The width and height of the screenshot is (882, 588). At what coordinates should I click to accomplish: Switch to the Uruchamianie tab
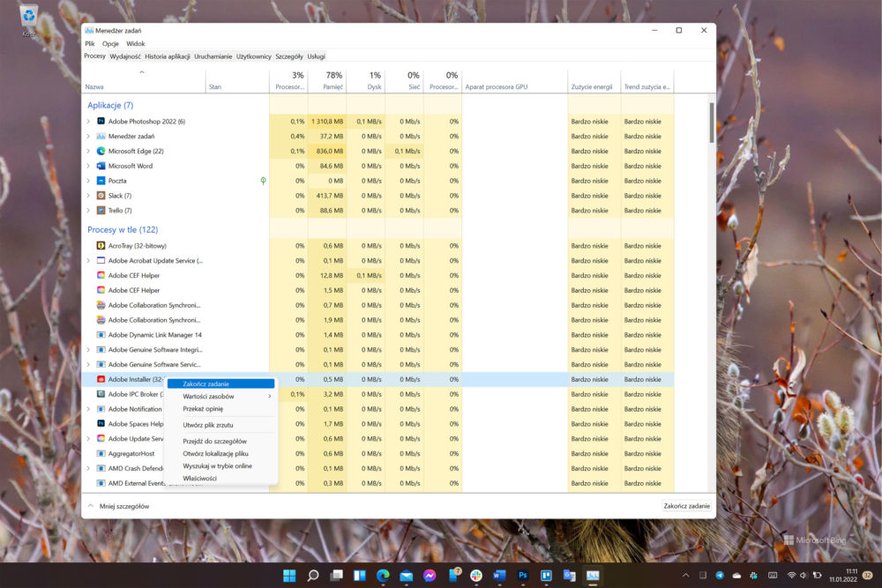click(x=213, y=56)
